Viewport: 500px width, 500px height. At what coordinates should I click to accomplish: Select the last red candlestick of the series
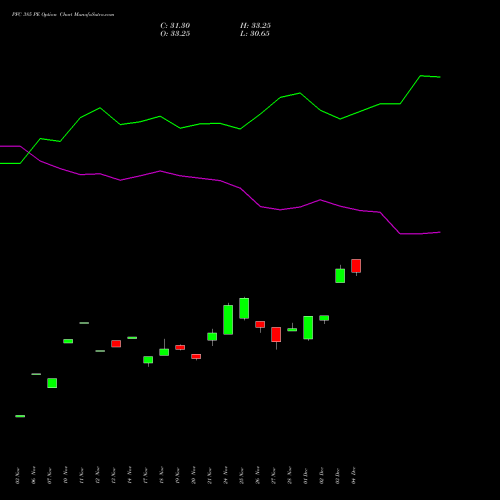point(356,266)
